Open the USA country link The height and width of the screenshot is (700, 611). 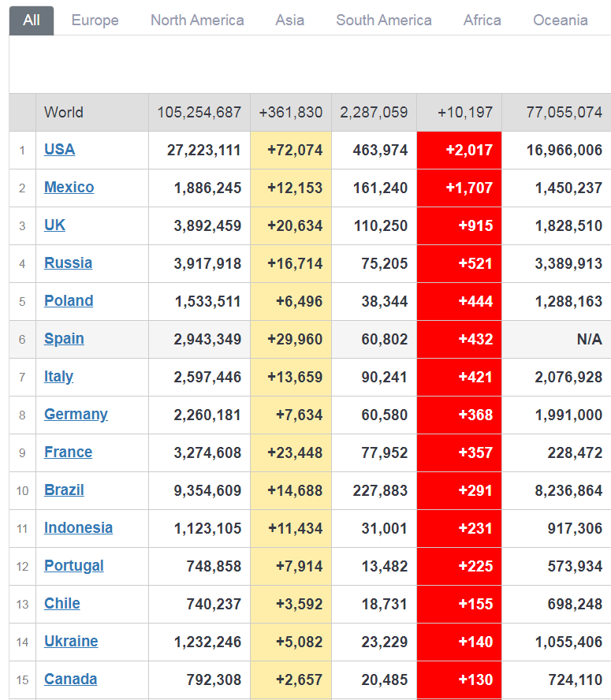(60, 150)
